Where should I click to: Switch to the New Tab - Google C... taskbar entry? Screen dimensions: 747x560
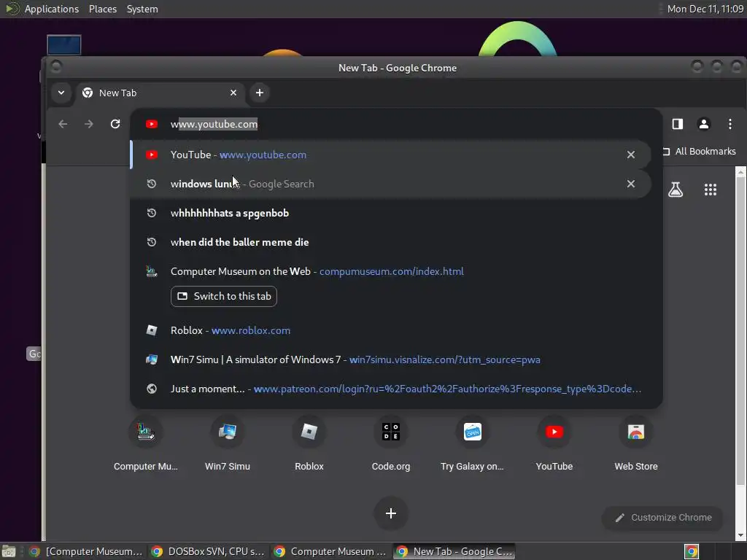[x=454, y=551]
